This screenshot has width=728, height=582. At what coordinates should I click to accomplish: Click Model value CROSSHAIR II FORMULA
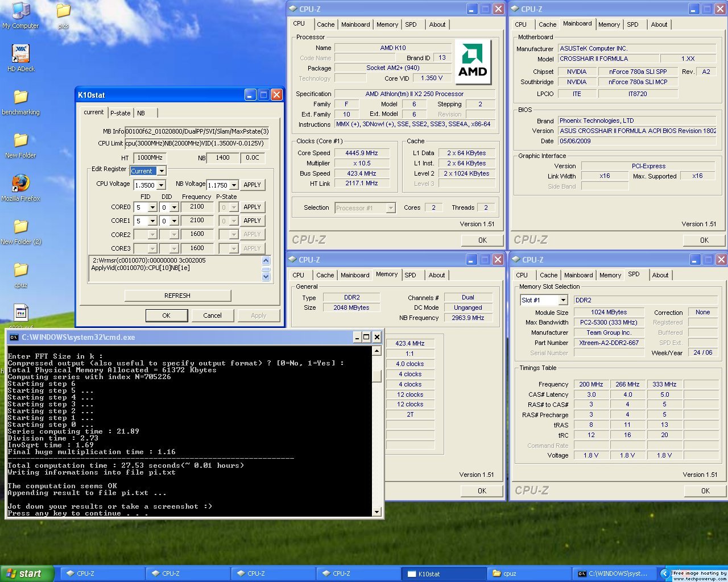[x=608, y=59]
